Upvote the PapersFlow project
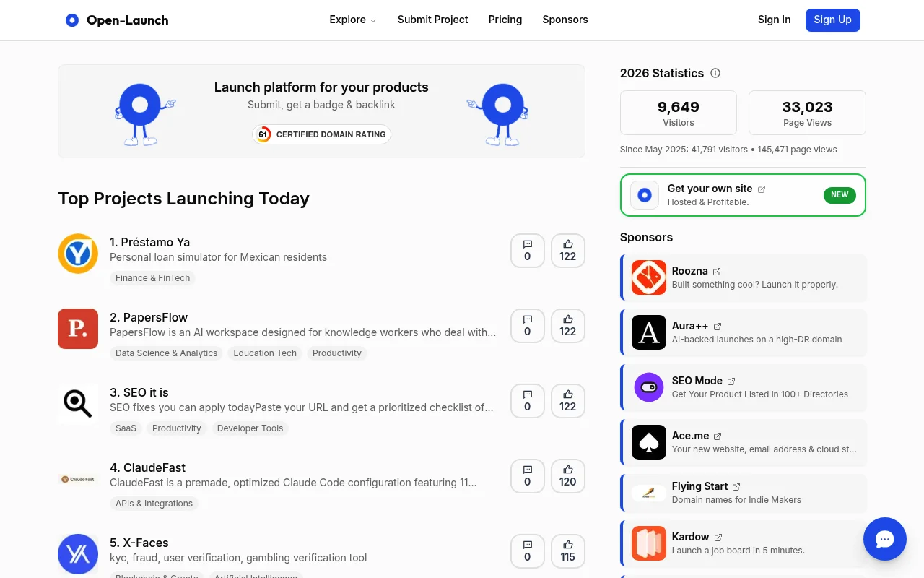The height and width of the screenshot is (578, 924). 568,326
